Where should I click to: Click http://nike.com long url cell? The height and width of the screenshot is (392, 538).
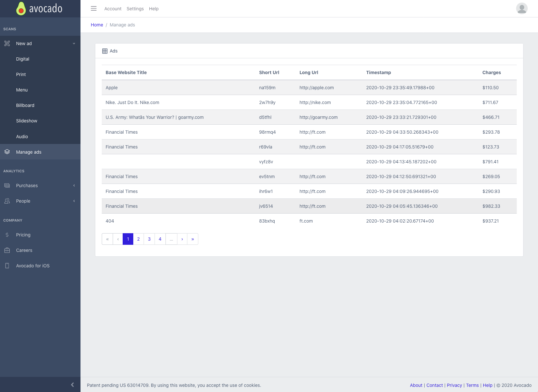click(x=315, y=102)
